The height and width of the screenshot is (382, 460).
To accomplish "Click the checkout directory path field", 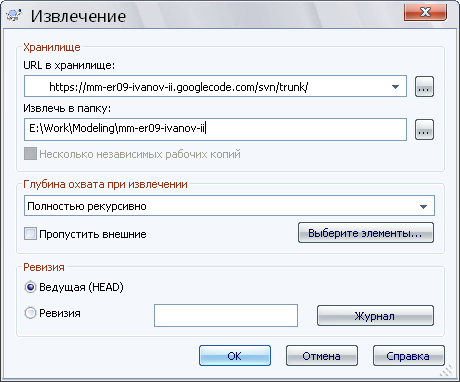I will coord(215,129).
